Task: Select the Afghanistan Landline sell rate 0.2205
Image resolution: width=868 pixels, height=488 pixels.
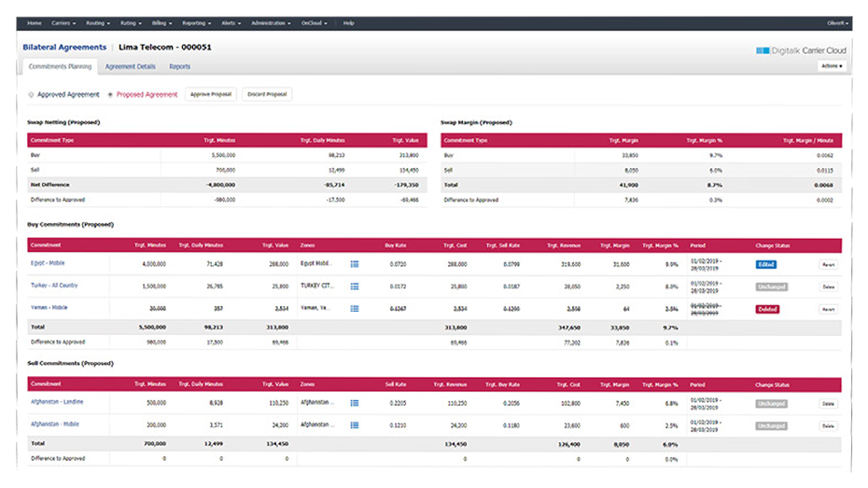Action: pos(398,403)
